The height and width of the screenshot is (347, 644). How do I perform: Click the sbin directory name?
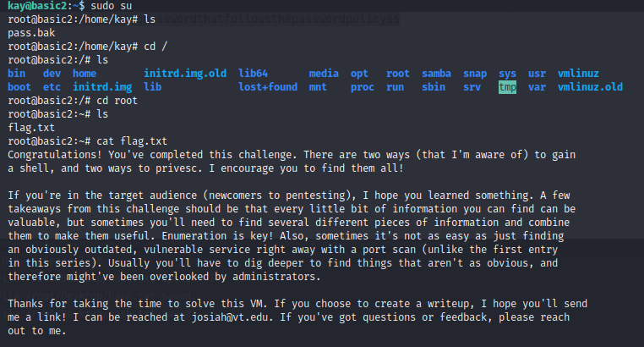[x=433, y=87]
